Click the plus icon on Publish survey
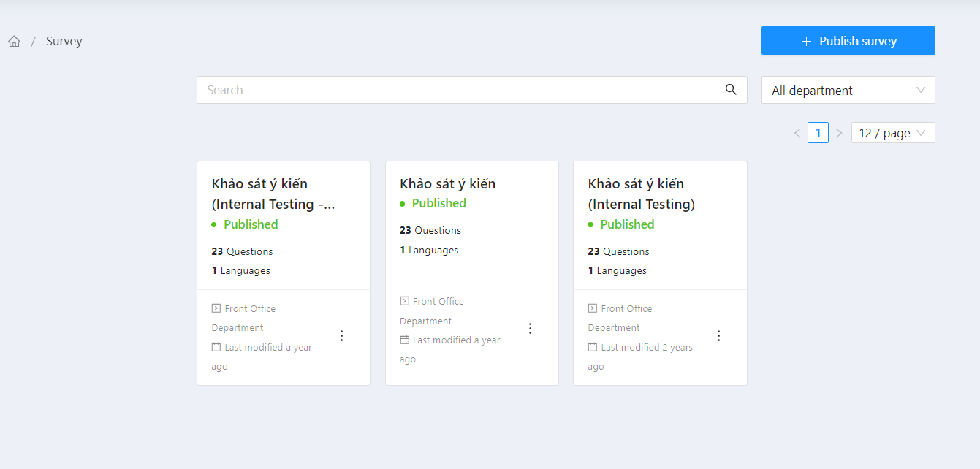Viewport: 980px width, 469px height. coord(807,41)
